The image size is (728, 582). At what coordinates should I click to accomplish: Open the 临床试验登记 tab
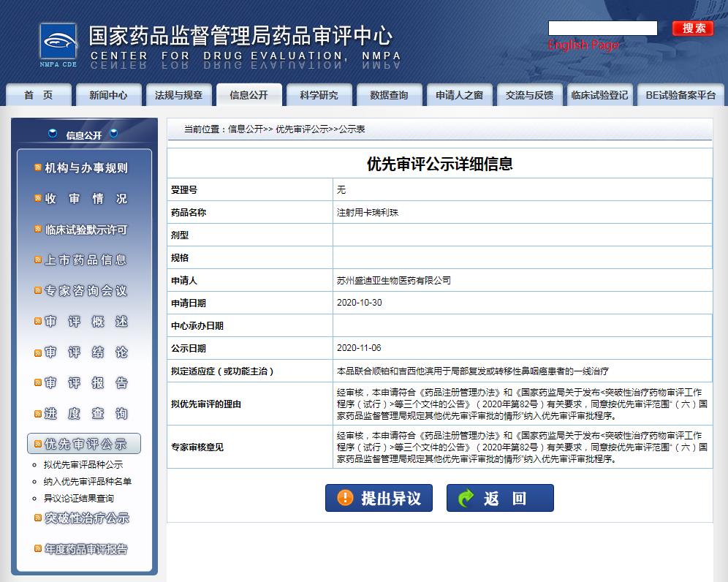pos(599,95)
